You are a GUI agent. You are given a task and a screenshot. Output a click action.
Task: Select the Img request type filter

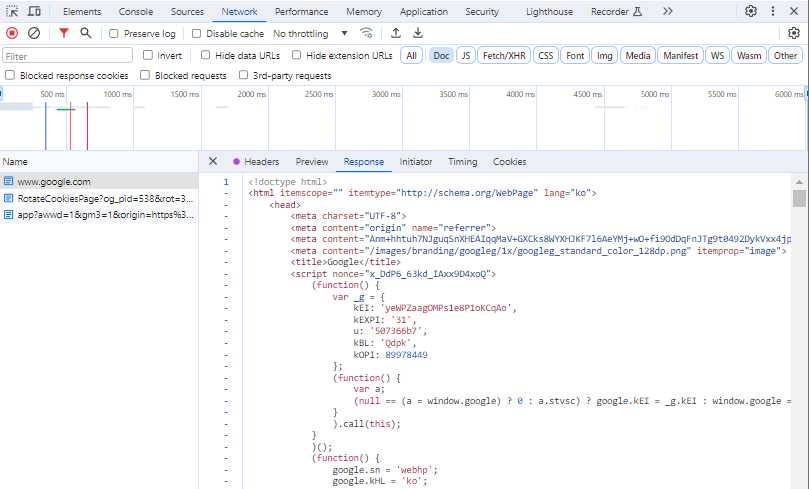(x=604, y=55)
